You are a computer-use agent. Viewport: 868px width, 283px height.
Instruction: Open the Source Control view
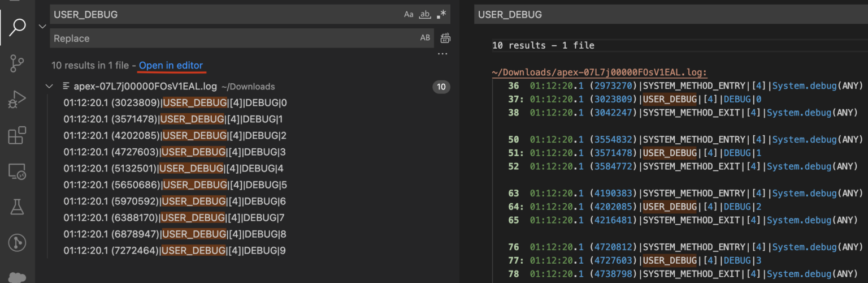coord(18,63)
